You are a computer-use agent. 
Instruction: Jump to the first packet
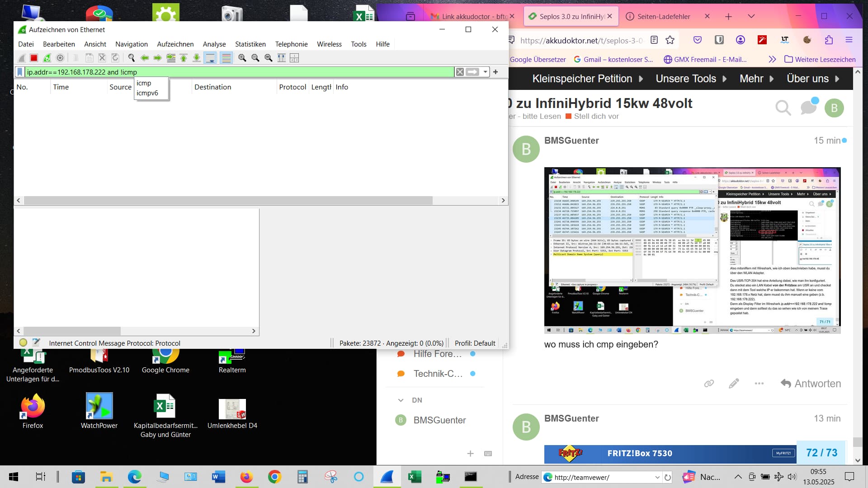click(x=184, y=58)
